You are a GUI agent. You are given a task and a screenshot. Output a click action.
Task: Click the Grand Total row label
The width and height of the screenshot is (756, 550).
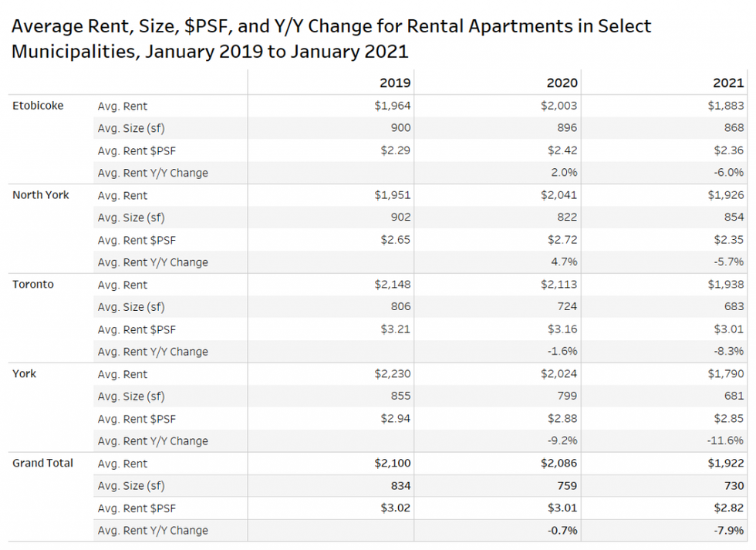click(x=43, y=464)
